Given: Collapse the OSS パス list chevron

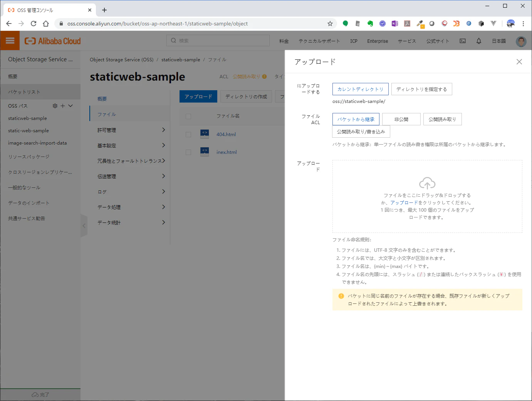Looking at the screenshot, I should point(70,106).
